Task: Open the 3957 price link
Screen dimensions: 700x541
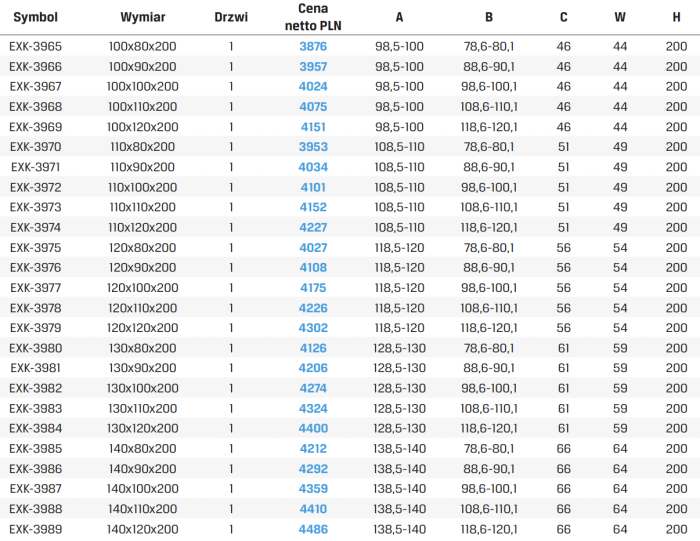Action: tap(313, 67)
